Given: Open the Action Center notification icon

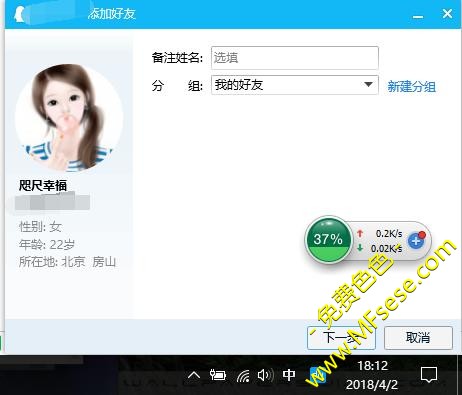Looking at the screenshot, I should (429, 375).
